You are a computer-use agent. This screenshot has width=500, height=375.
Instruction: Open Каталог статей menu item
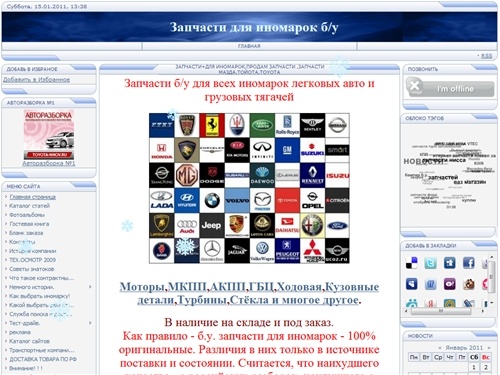[30, 206]
